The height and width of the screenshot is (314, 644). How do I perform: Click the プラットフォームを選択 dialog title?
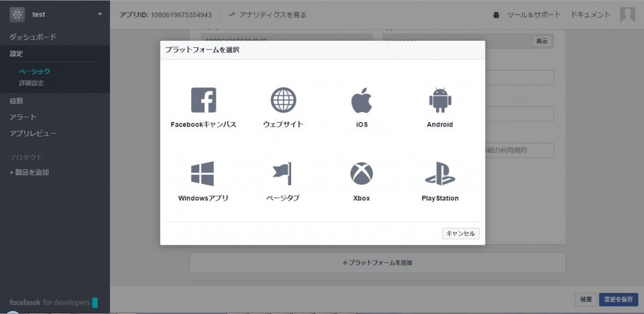(x=202, y=50)
